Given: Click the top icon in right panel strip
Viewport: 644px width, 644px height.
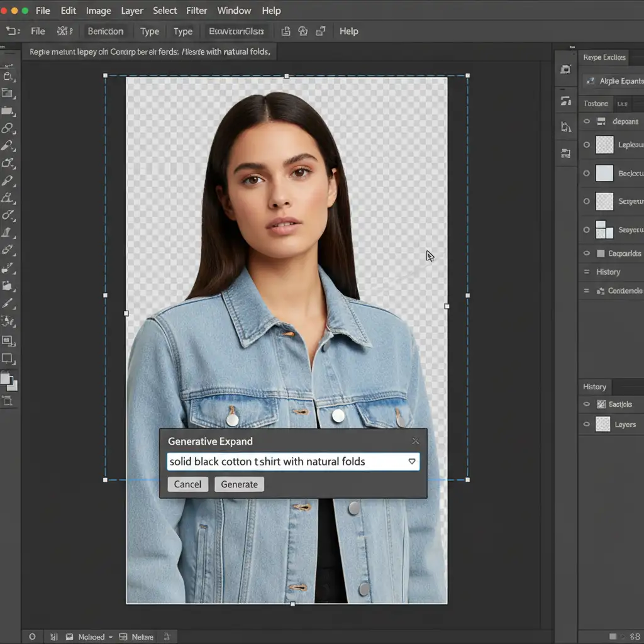Looking at the screenshot, I should [565, 70].
